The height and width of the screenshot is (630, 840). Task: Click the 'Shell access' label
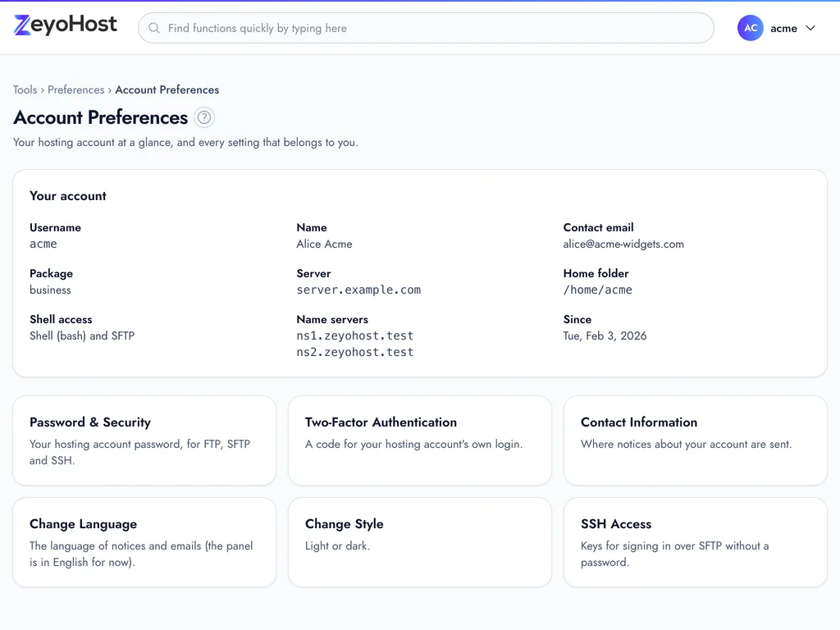click(x=61, y=319)
